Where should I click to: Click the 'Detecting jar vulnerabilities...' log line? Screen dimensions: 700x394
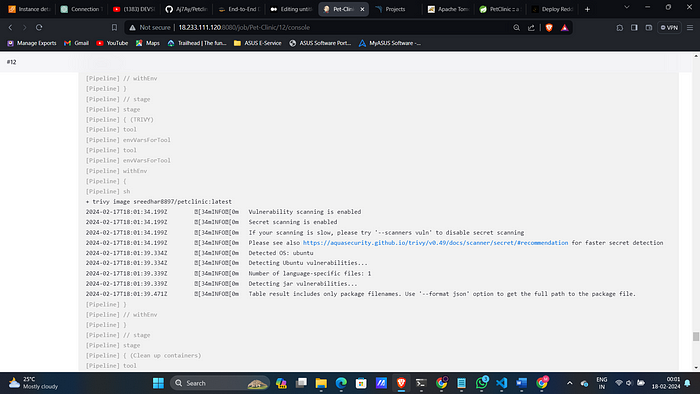[x=303, y=284]
